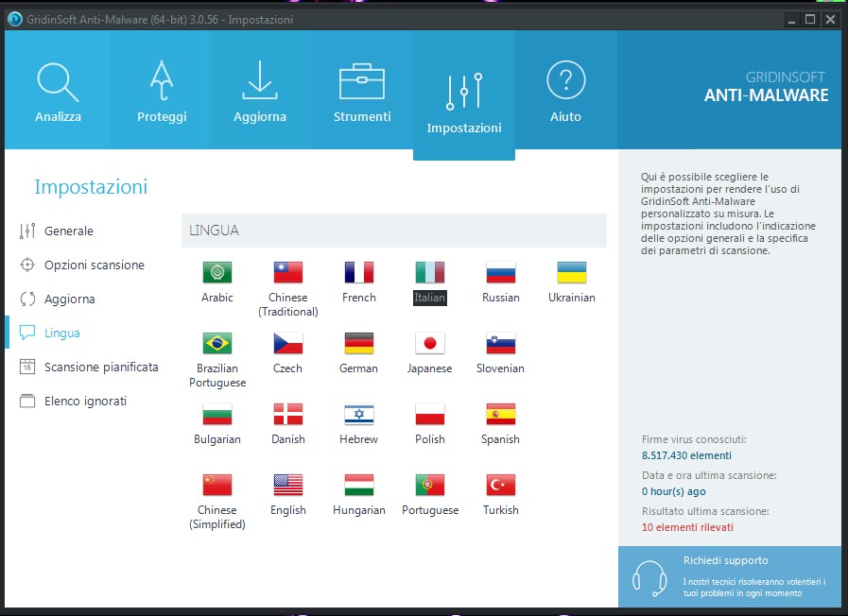Viewport: 848px width, 616px height.
Task: Click the Hebrew language label
Action: point(358,439)
